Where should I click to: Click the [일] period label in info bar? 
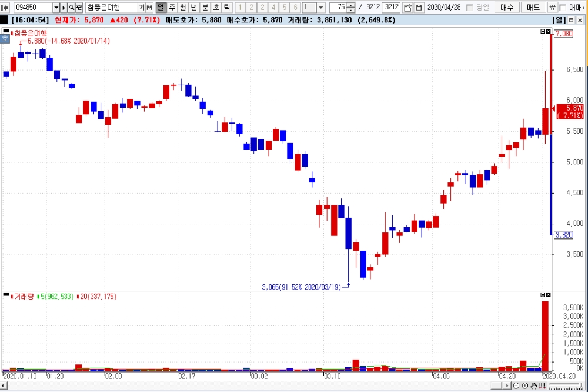click(x=559, y=20)
